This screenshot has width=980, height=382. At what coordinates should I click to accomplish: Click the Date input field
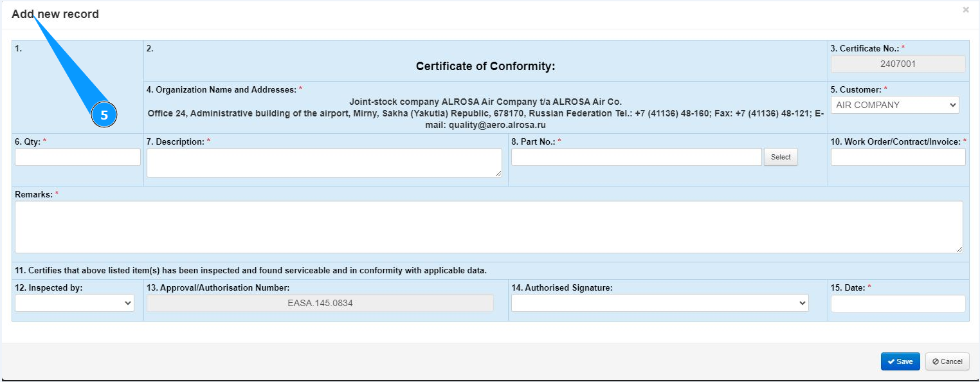point(898,304)
